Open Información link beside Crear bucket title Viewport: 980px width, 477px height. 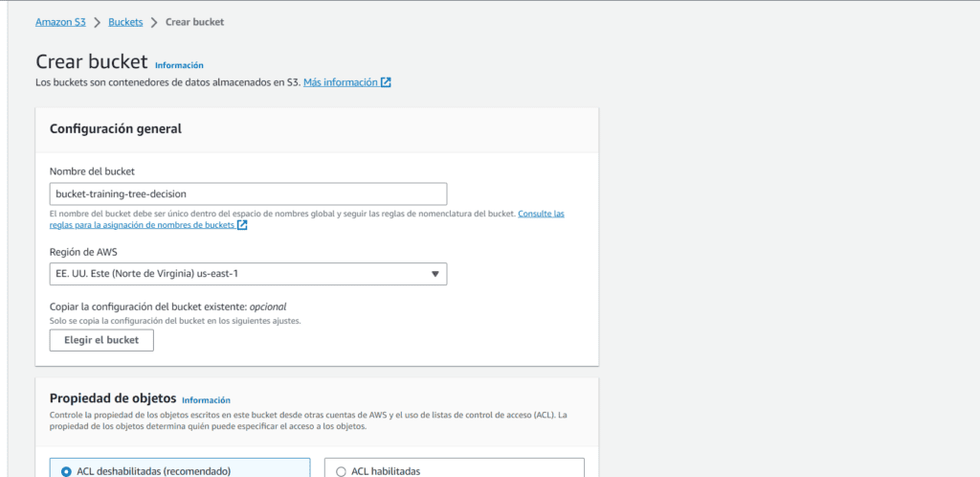(179, 65)
